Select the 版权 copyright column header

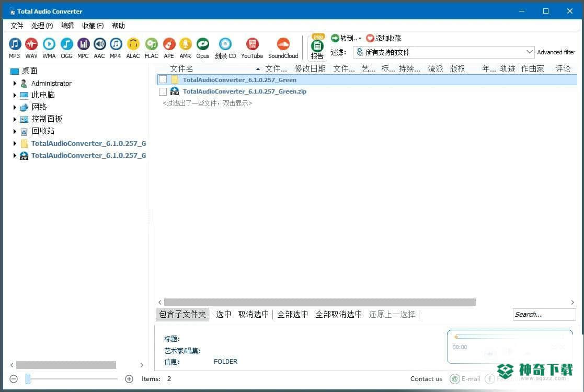coord(457,68)
